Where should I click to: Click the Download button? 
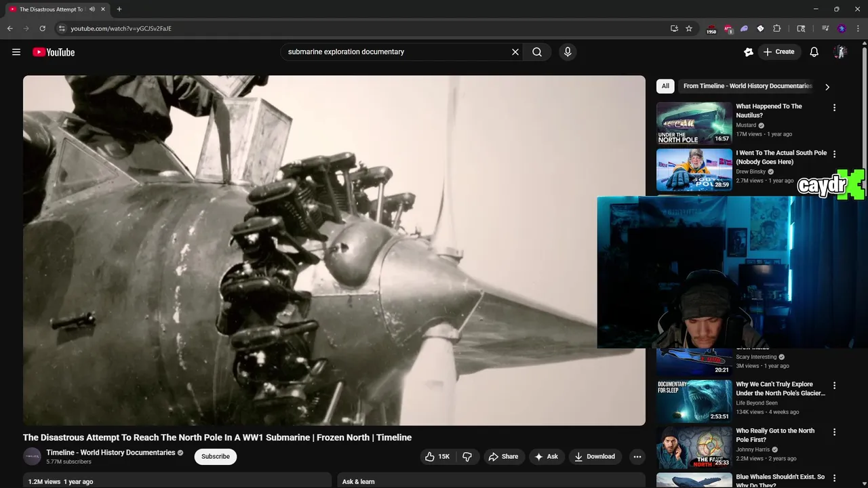click(x=594, y=457)
